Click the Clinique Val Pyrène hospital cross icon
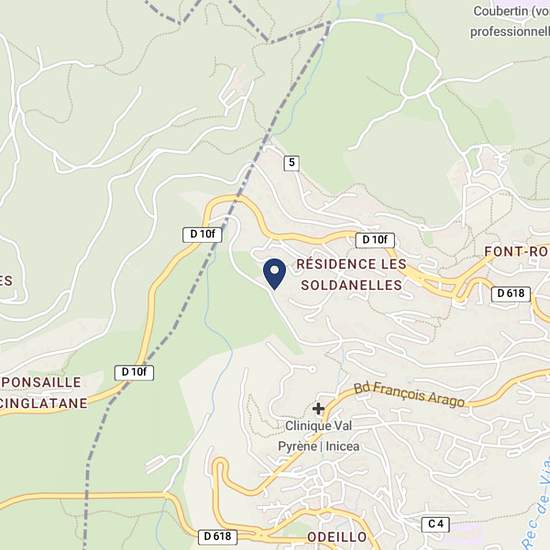Viewport: 550px width, 550px height. click(318, 409)
